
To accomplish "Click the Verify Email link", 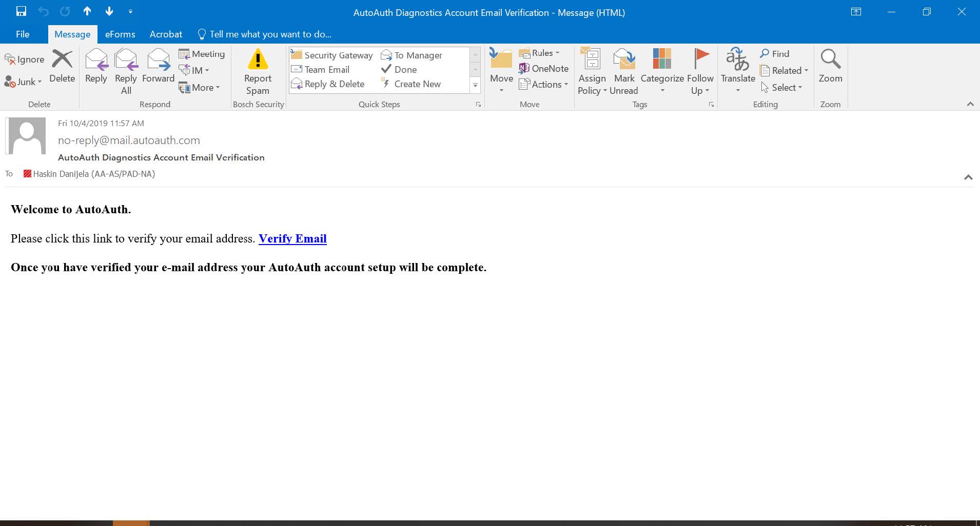I will point(292,238).
